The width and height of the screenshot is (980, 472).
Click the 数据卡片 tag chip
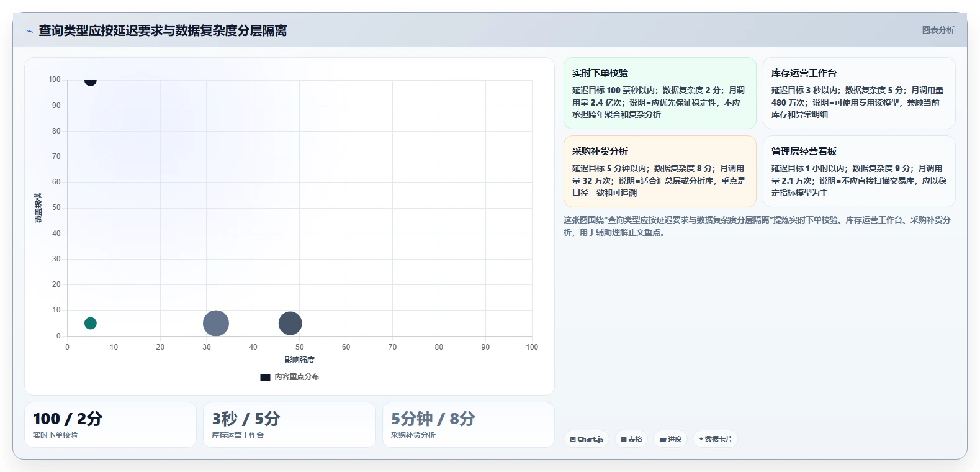click(716, 439)
